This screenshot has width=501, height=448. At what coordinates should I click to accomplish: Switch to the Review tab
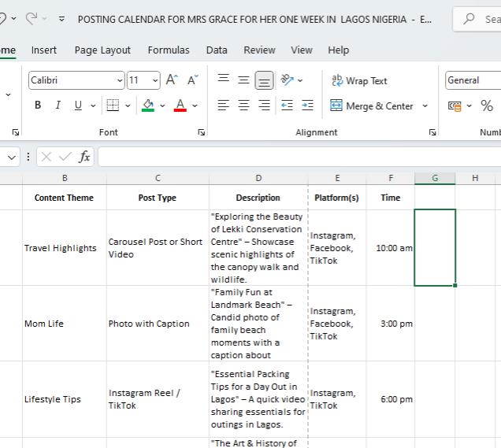[259, 50]
